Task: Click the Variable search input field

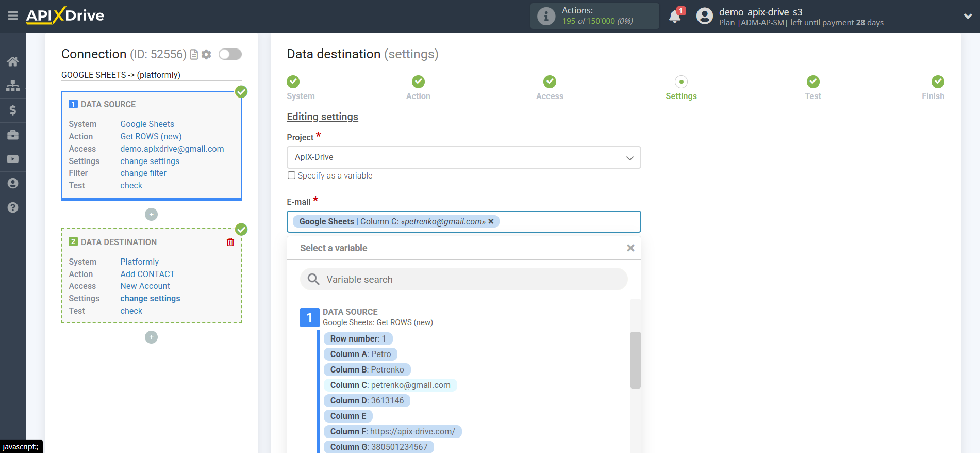Action: coord(464,279)
